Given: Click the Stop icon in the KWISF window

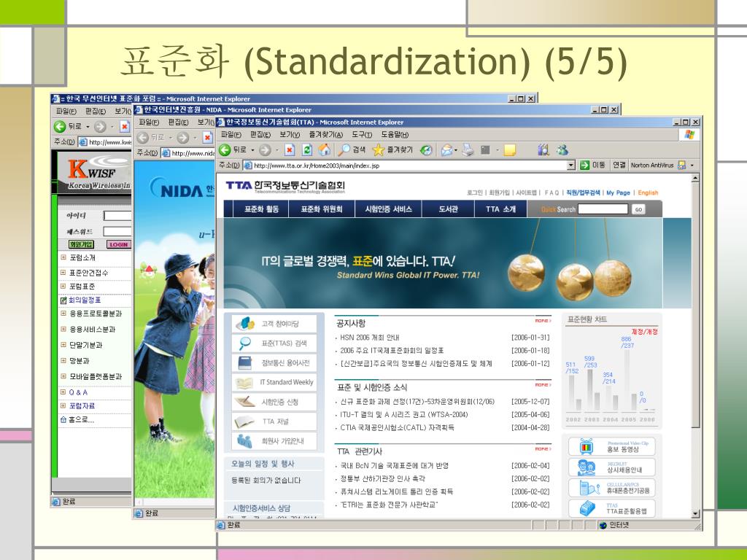Looking at the screenshot, I should click(124, 127).
